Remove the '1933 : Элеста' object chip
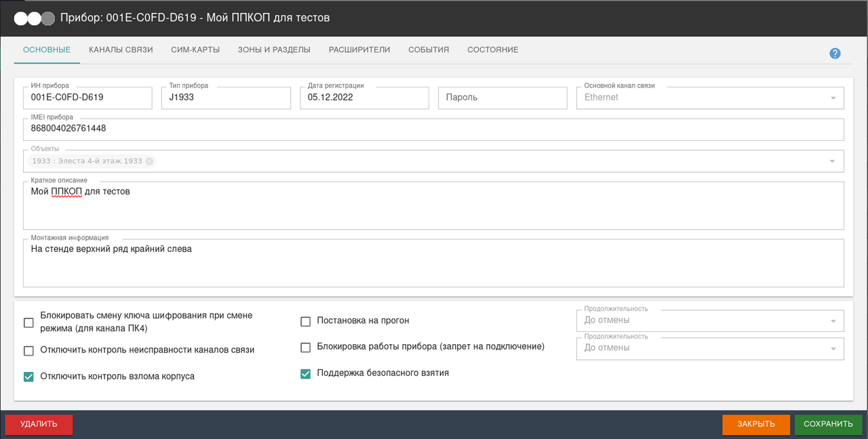 point(149,161)
